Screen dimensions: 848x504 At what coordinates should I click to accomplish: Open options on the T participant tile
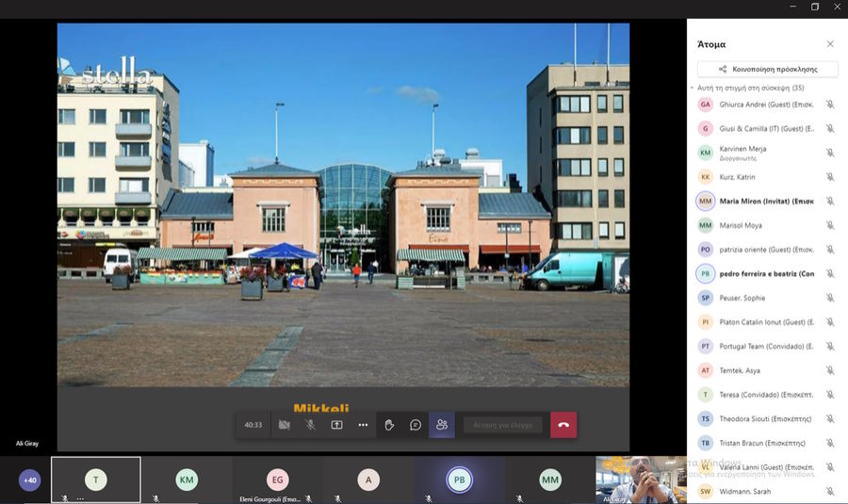coord(80,497)
